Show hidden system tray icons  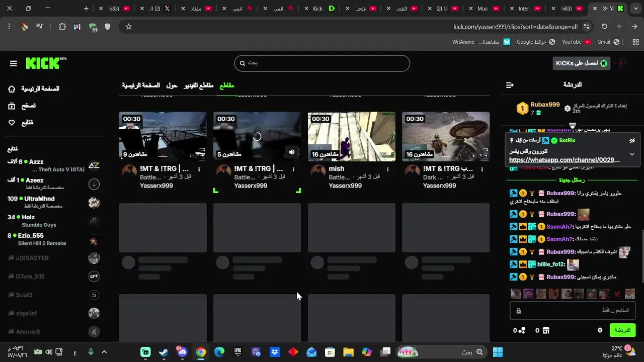point(104,352)
